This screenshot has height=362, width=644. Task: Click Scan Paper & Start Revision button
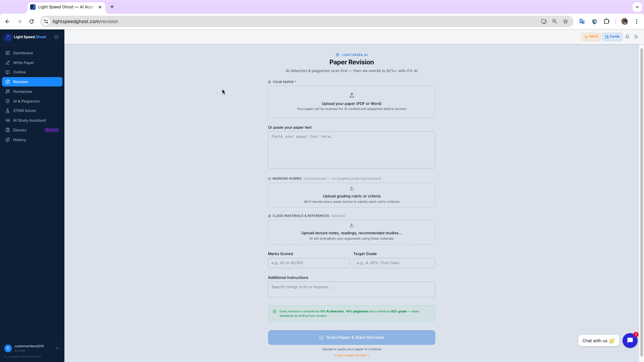pos(352,338)
